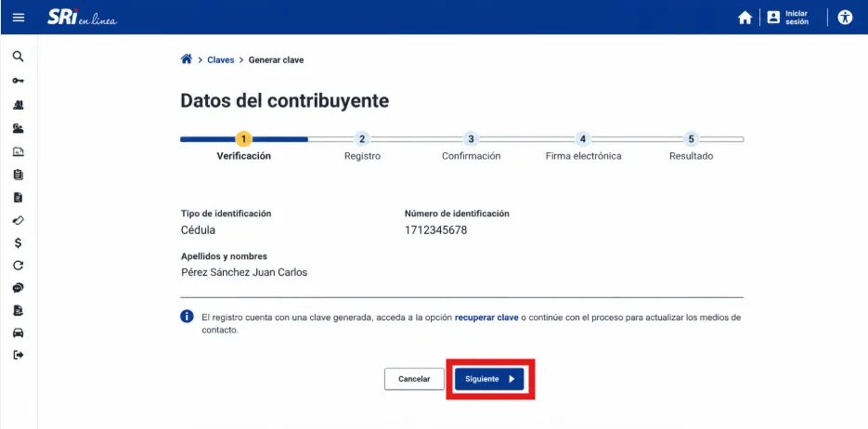868x429 pixels.
Task: Open the clipboard sidebar icon
Action: click(x=19, y=175)
